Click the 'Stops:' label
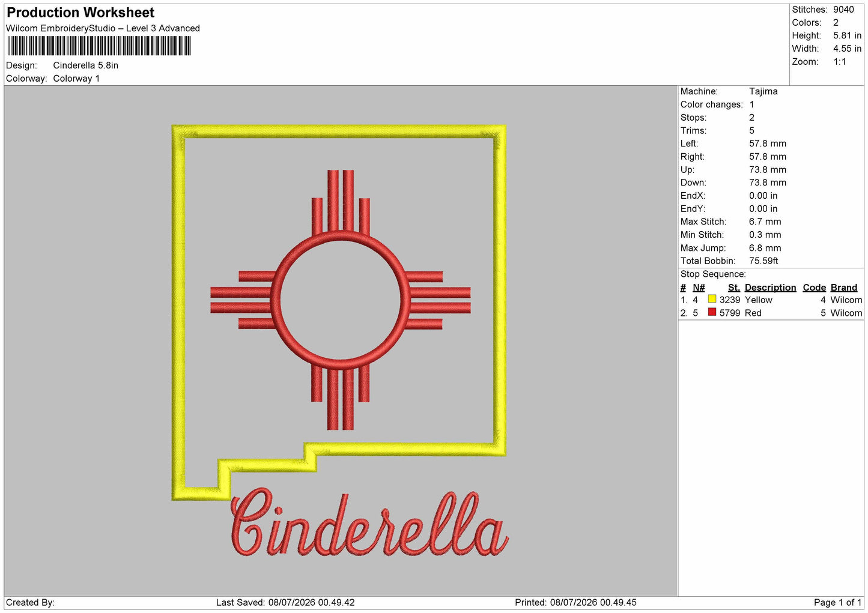The image size is (868, 613). coord(693,118)
